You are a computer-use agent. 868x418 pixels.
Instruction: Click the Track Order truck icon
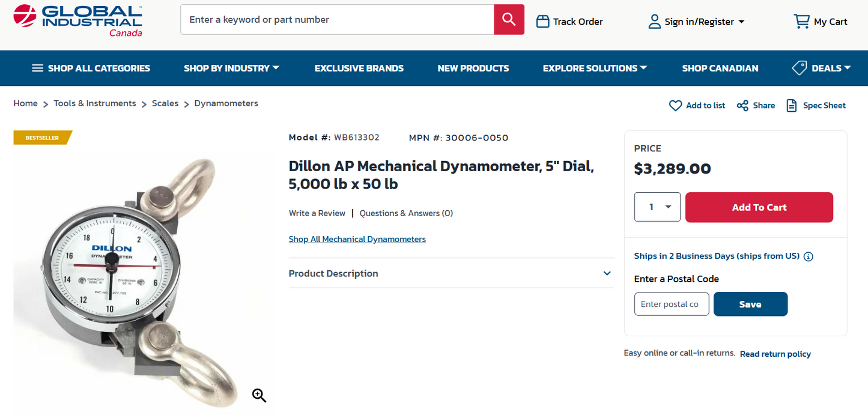[x=542, y=21]
